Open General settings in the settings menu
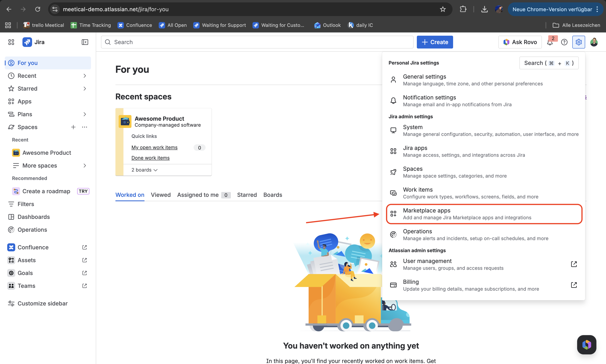This screenshot has width=606, height=364. click(483, 80)
